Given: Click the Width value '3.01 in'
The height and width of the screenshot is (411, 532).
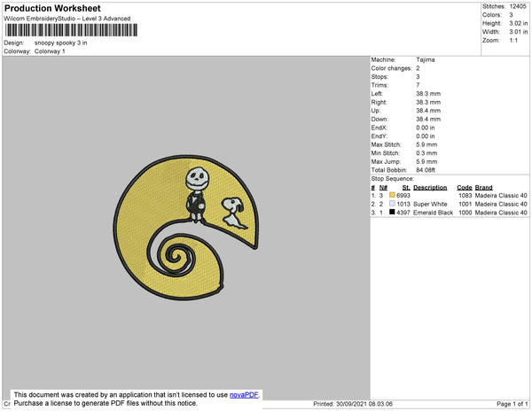Looking at the screenshot, I should (x=518, y=32).
